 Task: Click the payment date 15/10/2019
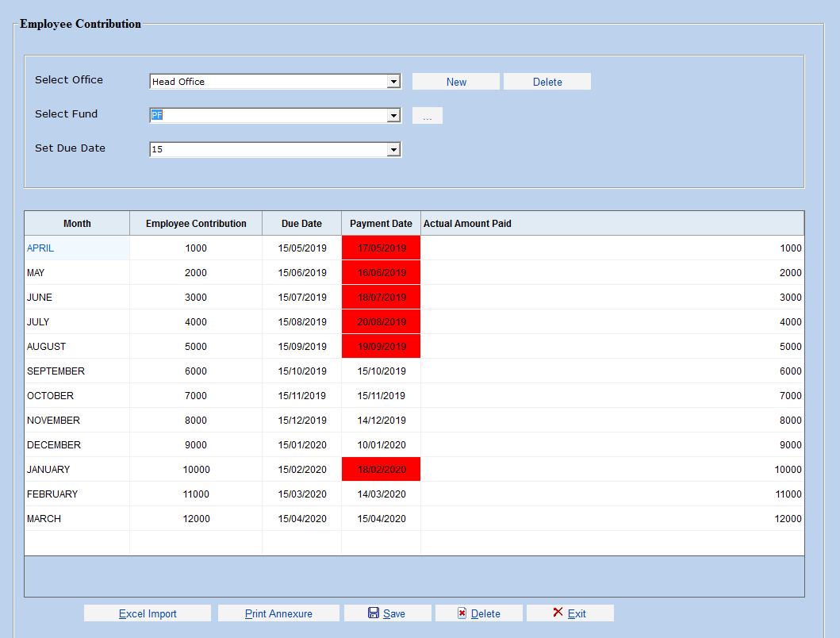[382, 371]
